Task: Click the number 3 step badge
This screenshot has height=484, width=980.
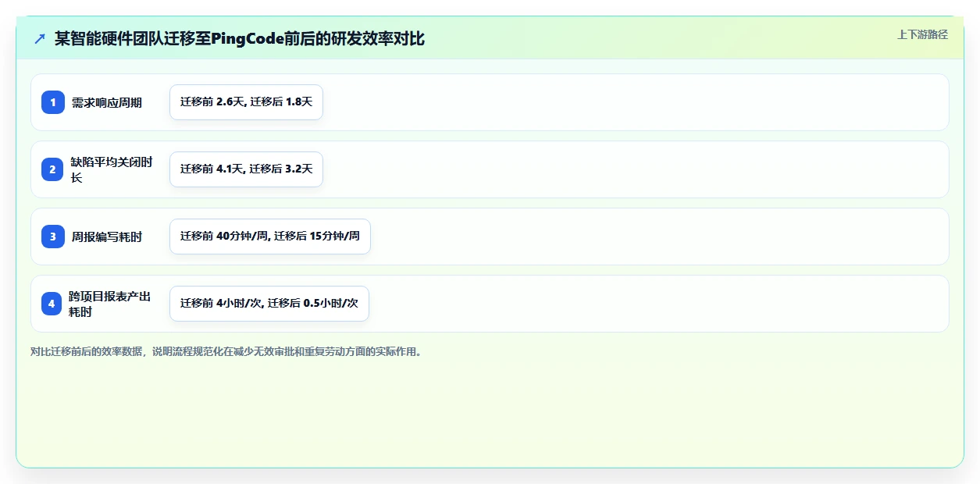Action: [52, 237]
